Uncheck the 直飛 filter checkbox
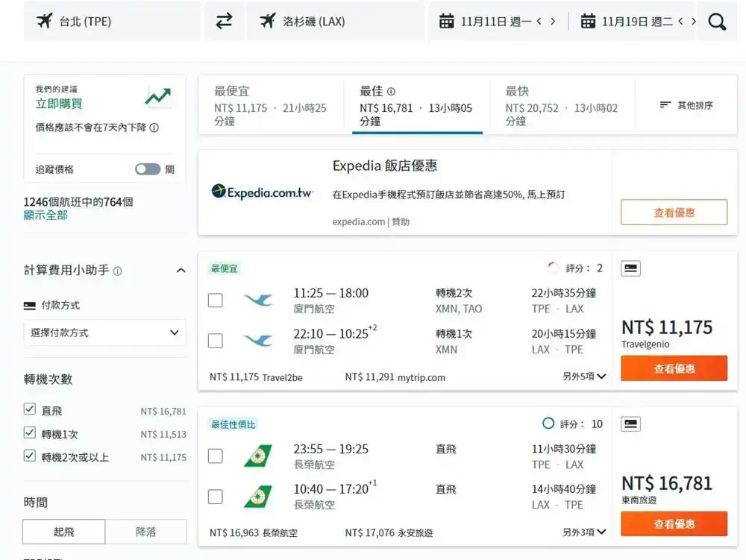The image size is (746, 560). [30, 409]
